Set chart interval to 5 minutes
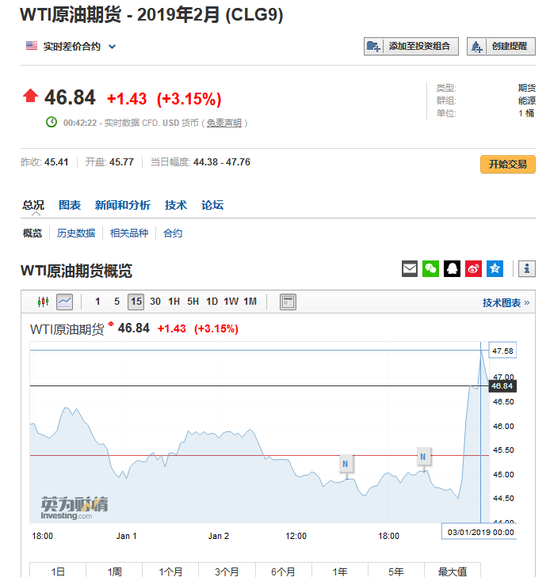This screenshot has width=550, height=577. 117,302
